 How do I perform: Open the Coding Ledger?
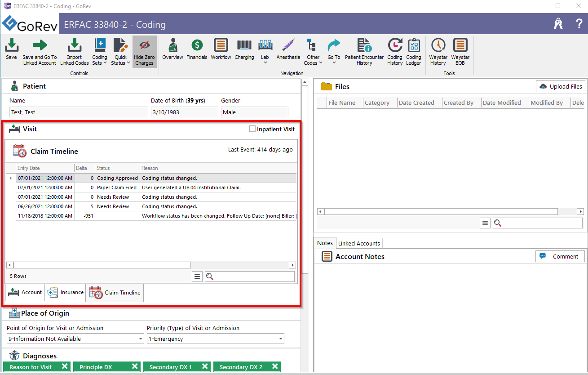pos(413,52)
